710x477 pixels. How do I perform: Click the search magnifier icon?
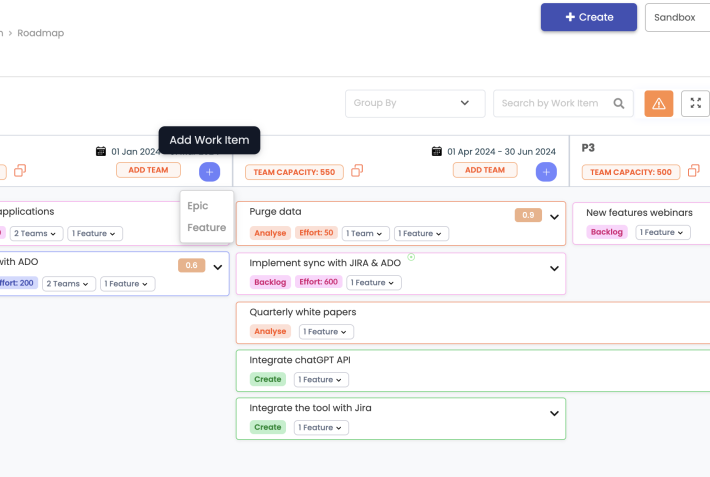620,103
